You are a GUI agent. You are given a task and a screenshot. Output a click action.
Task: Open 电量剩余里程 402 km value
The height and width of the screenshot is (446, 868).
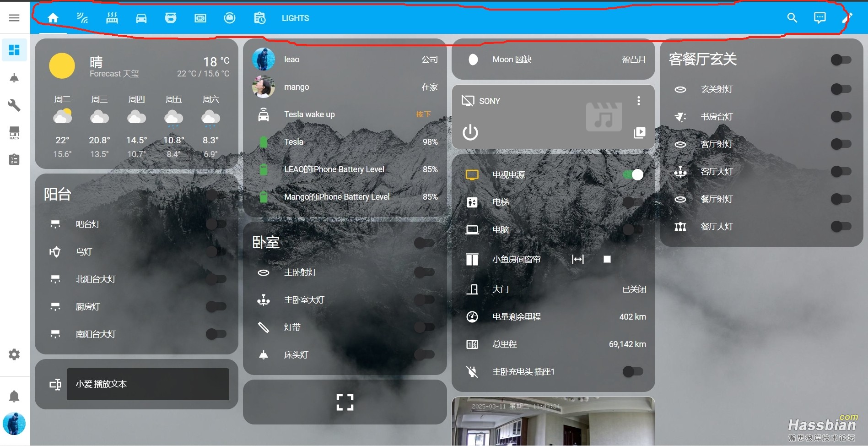tap(632, 317)
